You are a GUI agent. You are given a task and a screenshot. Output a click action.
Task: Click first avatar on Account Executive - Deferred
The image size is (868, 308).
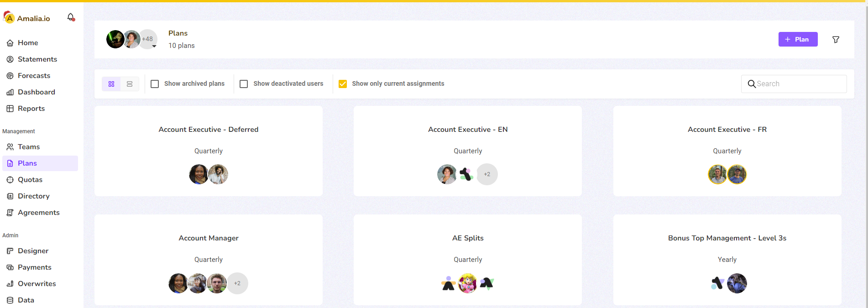199,174
